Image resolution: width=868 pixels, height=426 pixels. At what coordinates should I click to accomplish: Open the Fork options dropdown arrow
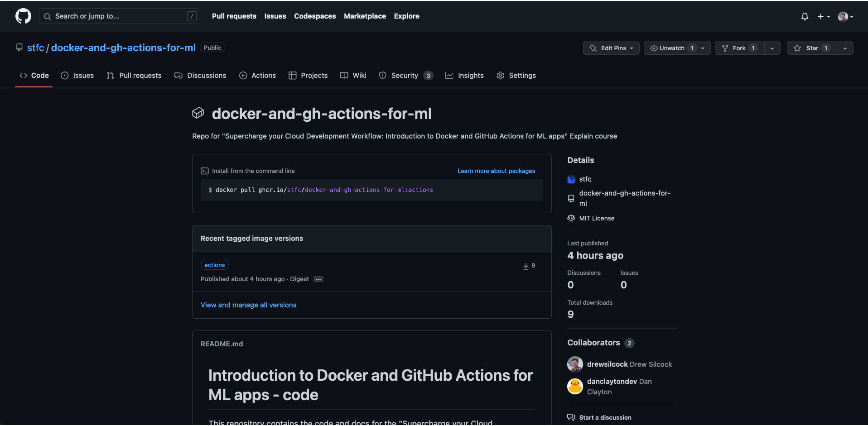(x=772, y=48)
